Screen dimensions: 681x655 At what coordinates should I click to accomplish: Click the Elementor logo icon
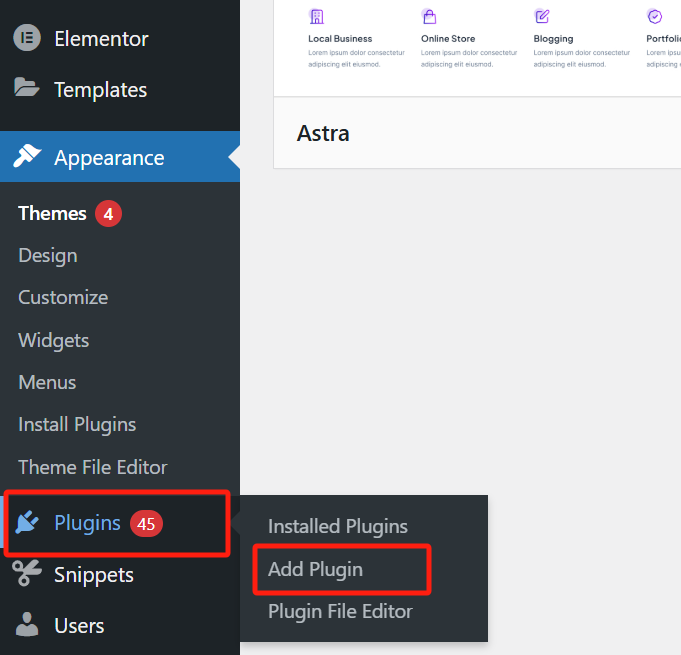click(x=27, y=38)
